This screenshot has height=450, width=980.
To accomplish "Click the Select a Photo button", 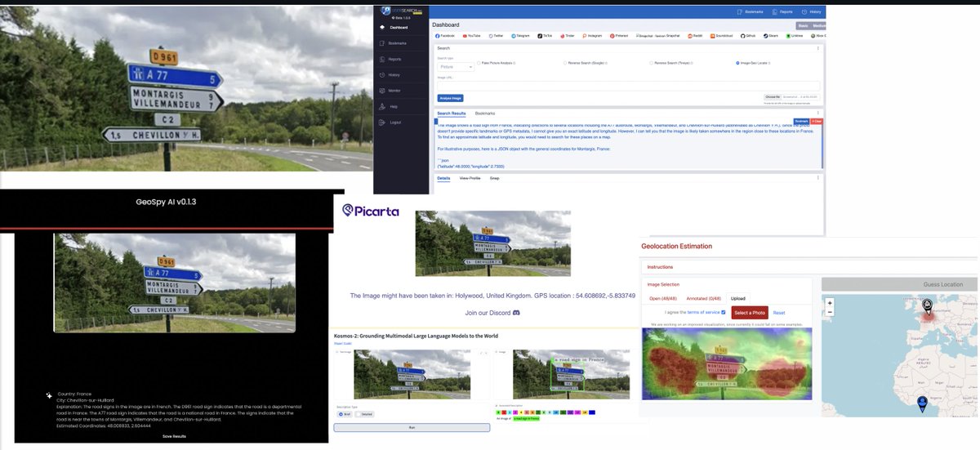I will [x=750, y=312].
